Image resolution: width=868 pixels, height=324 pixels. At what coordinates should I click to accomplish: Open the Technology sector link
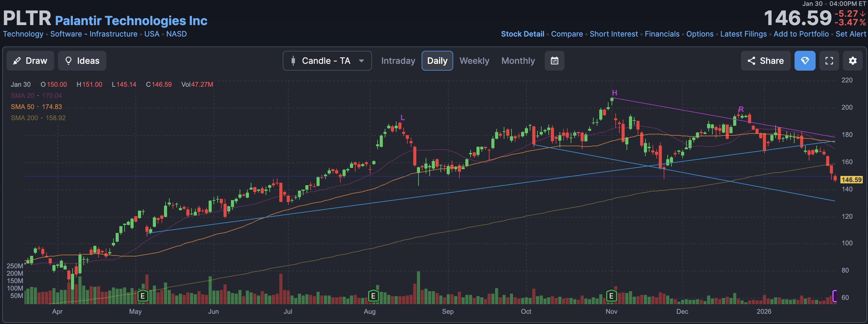click(23, 34)
